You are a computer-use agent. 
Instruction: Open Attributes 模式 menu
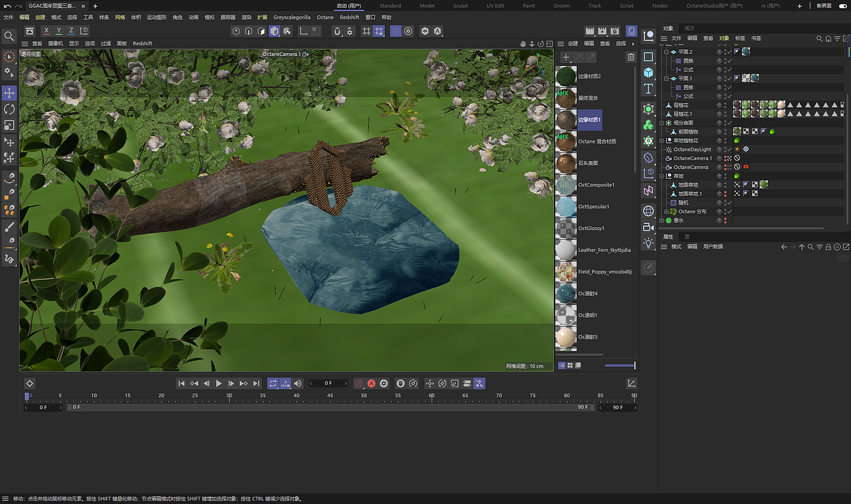click(676, 247)
